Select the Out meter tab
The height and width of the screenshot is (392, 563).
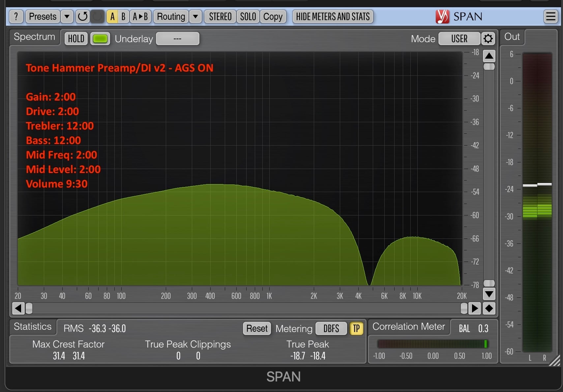[512, 37]
